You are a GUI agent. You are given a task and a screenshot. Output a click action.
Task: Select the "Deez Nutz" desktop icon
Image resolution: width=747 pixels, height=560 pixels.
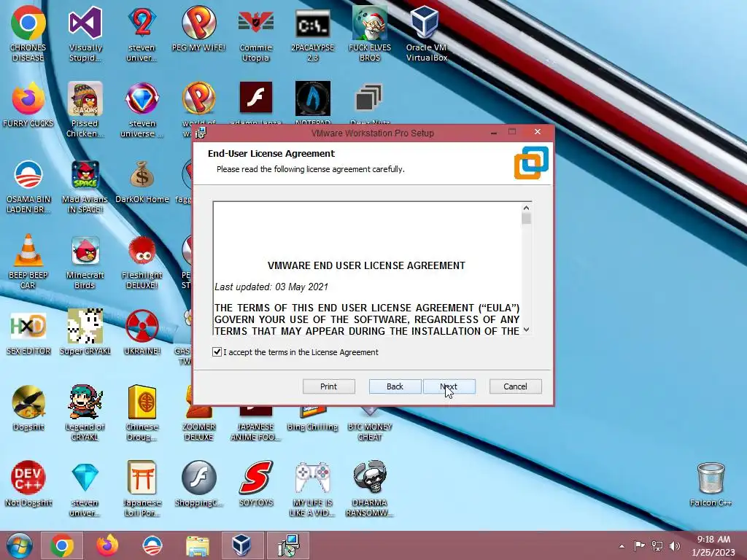click(370, 103)
